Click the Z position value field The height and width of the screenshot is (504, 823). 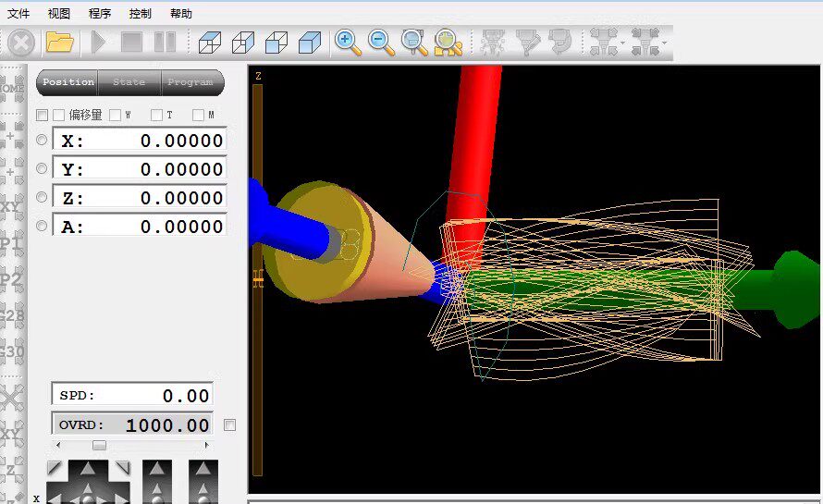click(140, 198)
